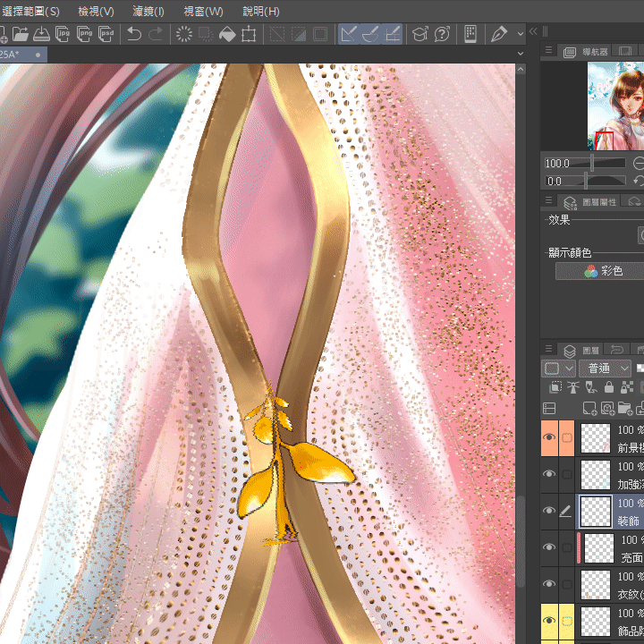Export as JPG using the jpg icon
Viewport: 644px width, 644px height.
(64, 34)
